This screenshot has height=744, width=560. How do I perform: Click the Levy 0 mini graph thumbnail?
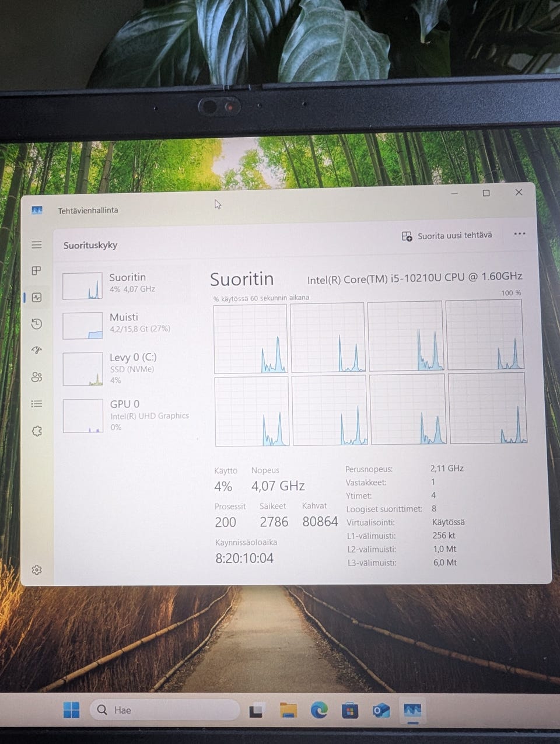point(83,369)
